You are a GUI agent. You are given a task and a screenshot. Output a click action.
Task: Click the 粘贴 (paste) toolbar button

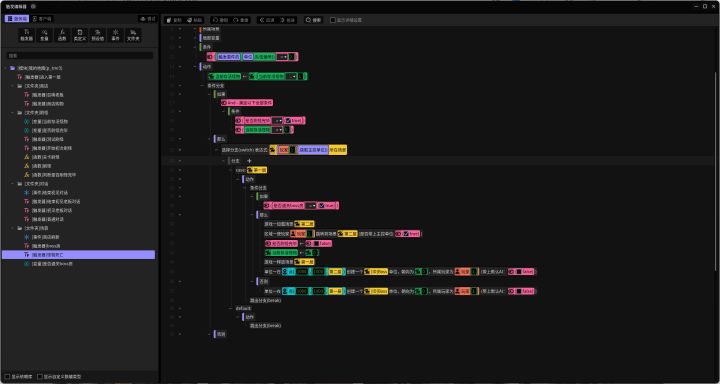click(195, 20)
